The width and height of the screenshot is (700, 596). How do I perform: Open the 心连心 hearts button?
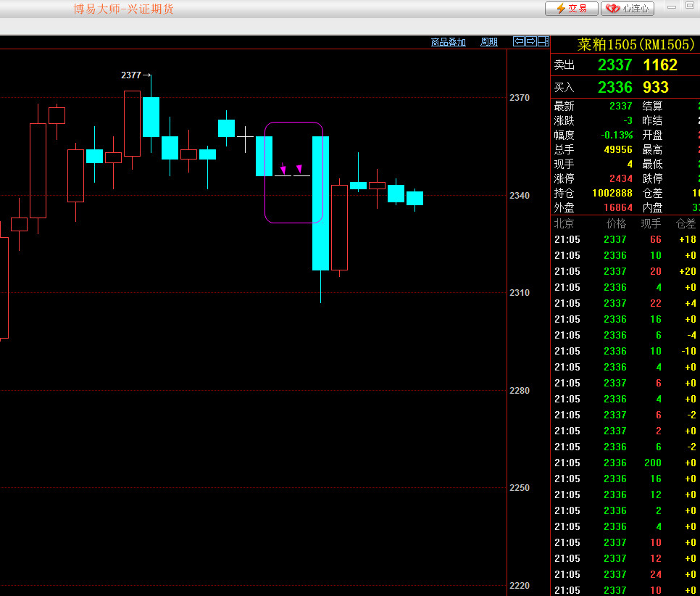(628, 9)
